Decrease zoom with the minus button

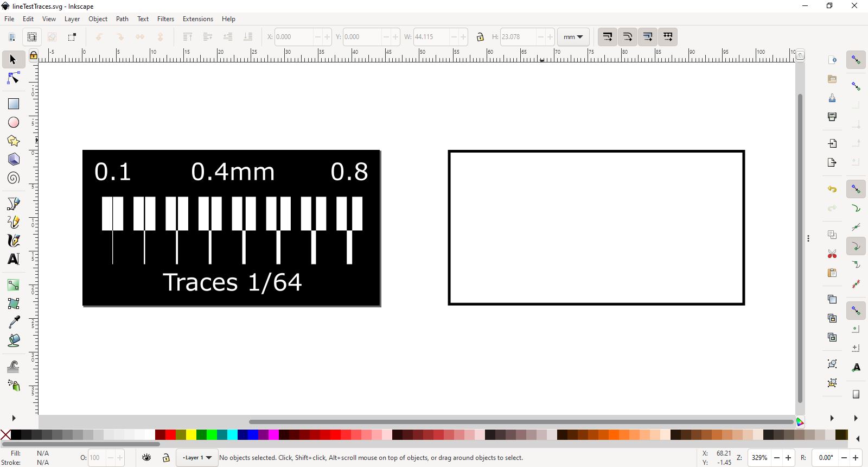(x=777, y=458)
